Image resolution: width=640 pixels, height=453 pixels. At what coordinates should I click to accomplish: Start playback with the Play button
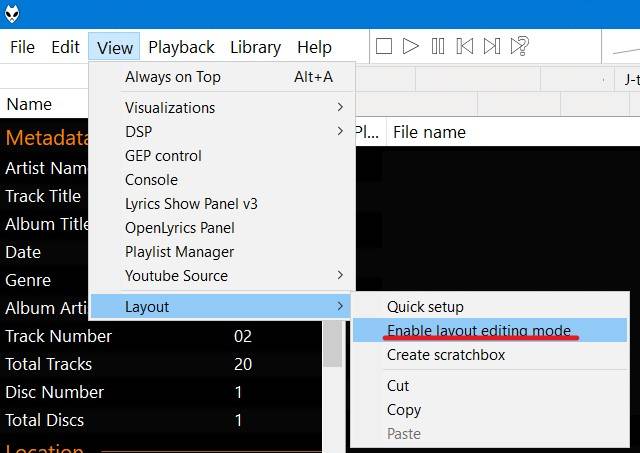coord(411,46)
